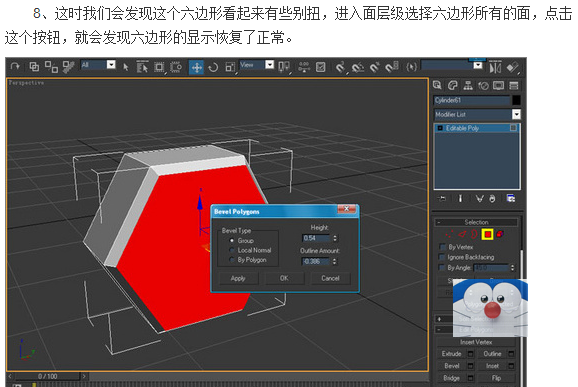Toggle the Percent Snap icon

(375, 67)
